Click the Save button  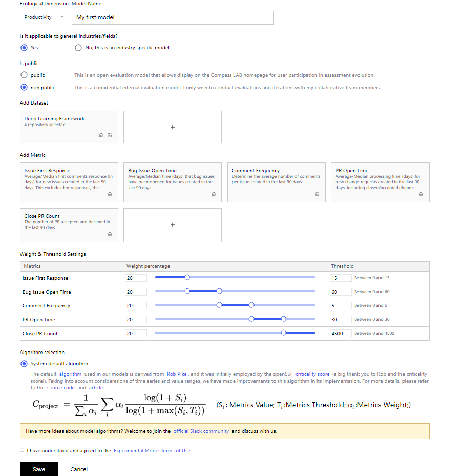tap(39, 469)
